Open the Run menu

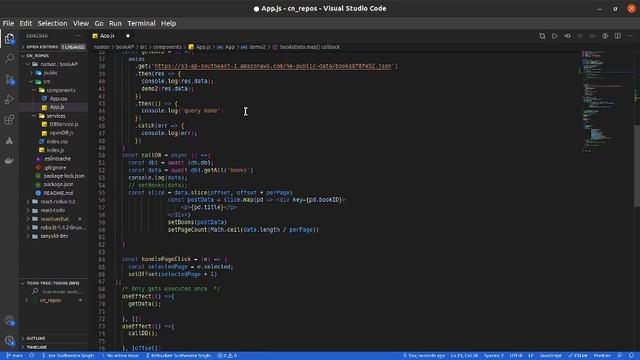pos(115,23)
